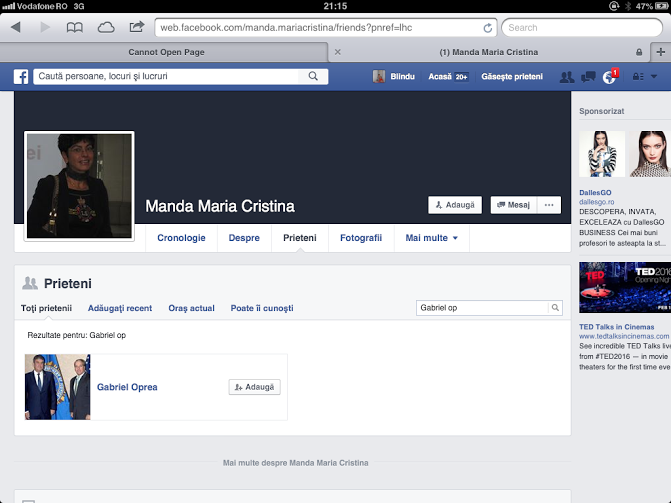Tap the Safari share icon
Image resolution: width=671 pixels, height=503 pixels.
point(137,27)
